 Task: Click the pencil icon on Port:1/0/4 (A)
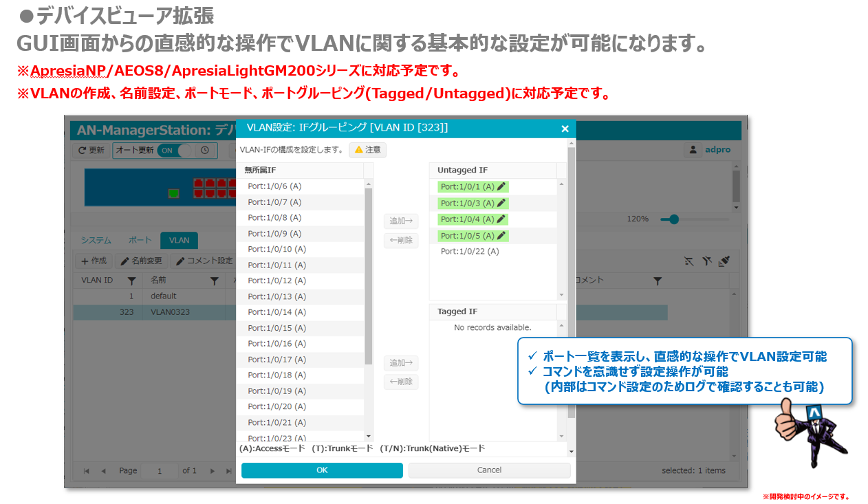(x=501, y=219)
